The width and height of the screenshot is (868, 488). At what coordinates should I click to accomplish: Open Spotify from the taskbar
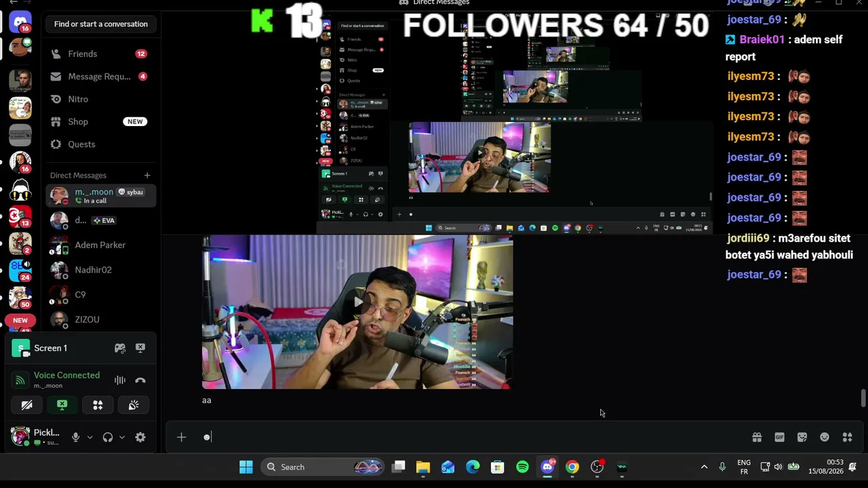point(522,467)
